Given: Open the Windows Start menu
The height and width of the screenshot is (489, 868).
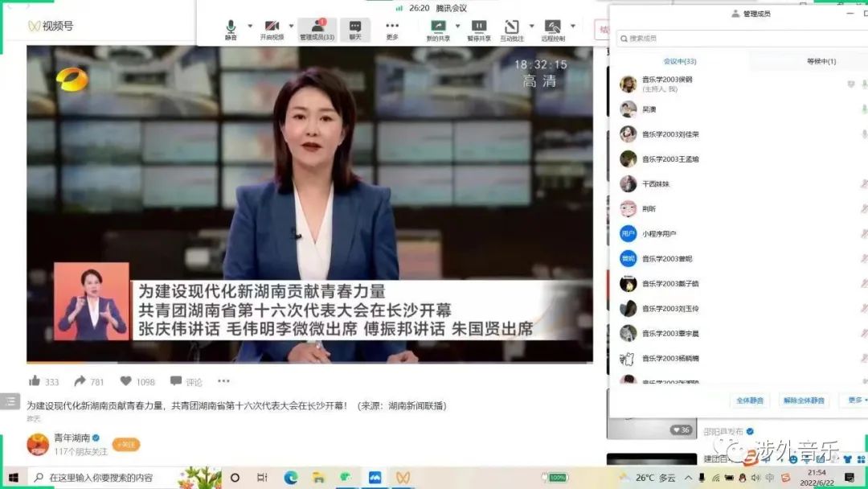Looking at the screenshot, I should 14,478.
